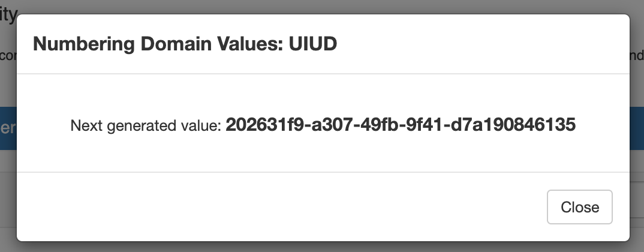Click the blue bar behind the dialog's left edge

[8, 128]
